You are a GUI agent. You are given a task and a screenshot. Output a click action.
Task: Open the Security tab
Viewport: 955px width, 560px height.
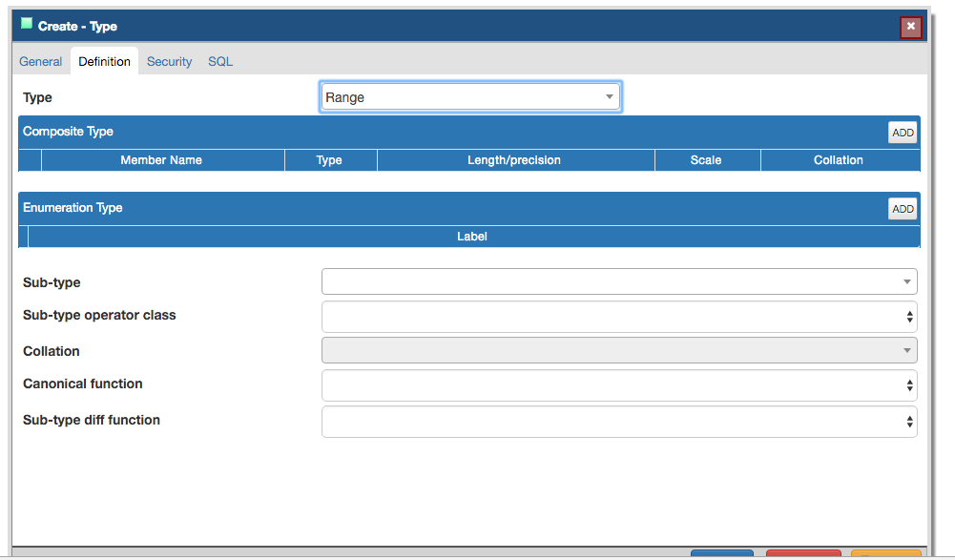coord(169,61)
